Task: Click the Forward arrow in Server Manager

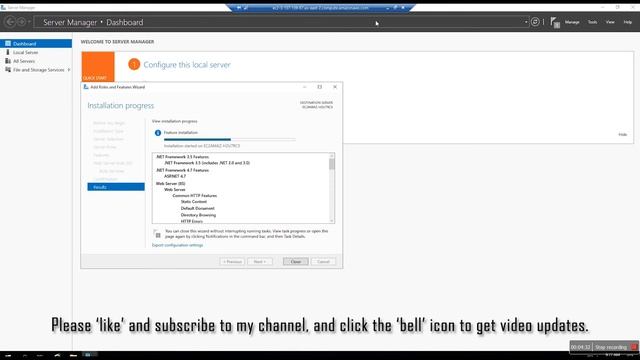Action: point(21,22)
